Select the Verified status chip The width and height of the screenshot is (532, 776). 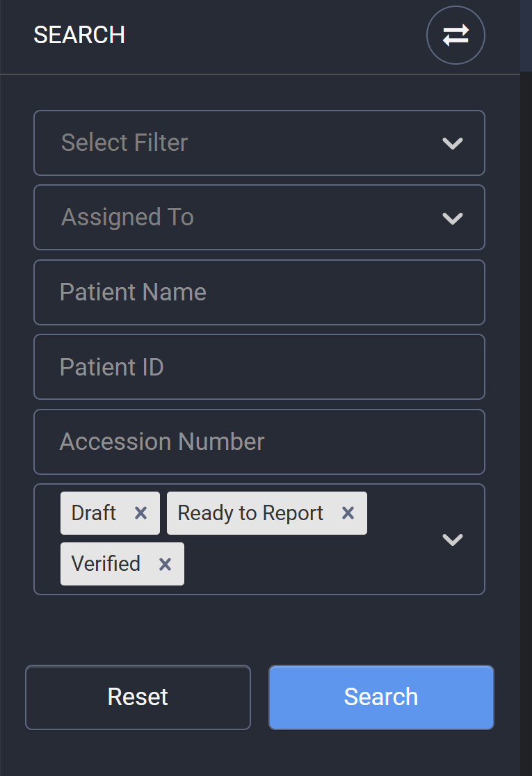coord(106,564)
